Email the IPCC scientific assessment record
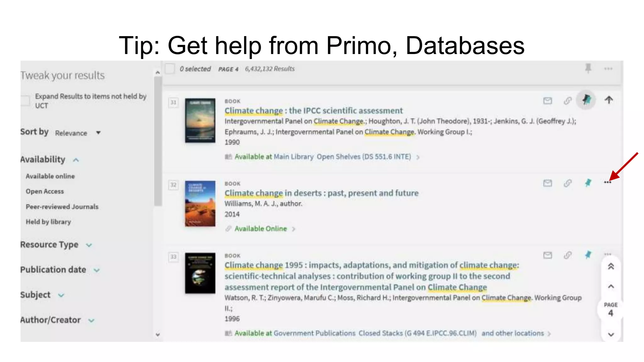This screenshot has width=644, height=362. tap(547, 101)
